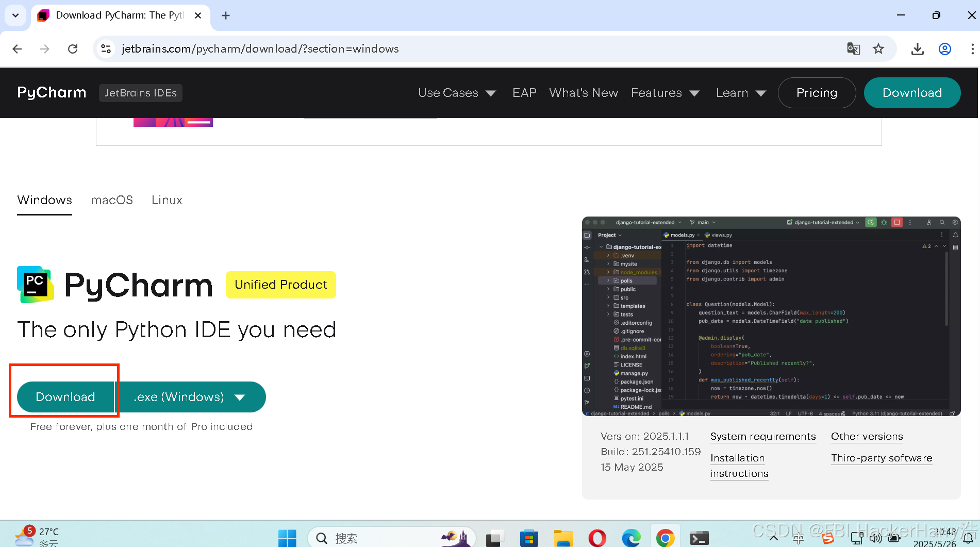This screenshot has width=980, height=547.
Task: Open the notification bell in tray
Action: (x=969, y=538)
